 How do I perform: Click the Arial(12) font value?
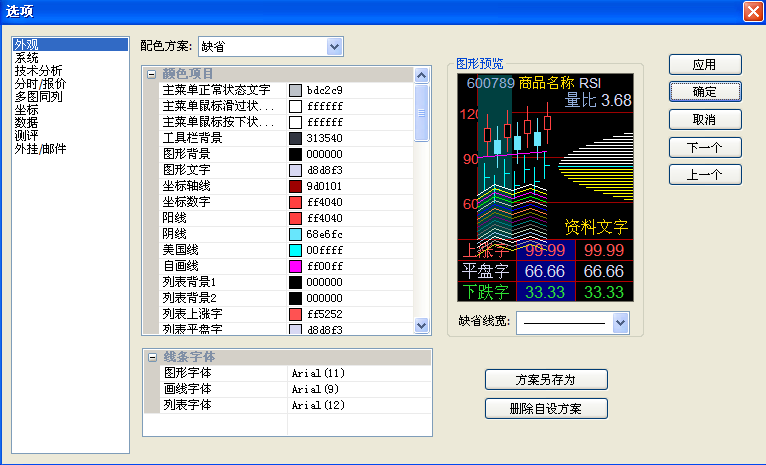click(318, 405)
